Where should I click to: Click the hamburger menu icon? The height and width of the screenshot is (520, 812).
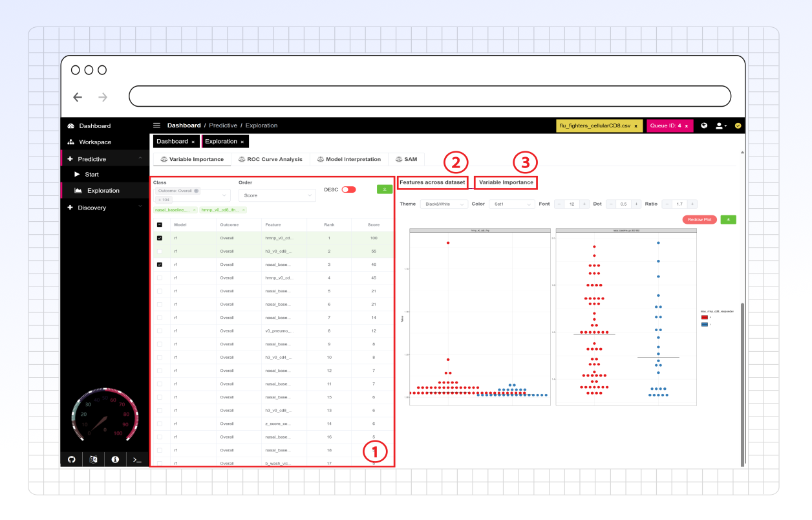point(156,125)
